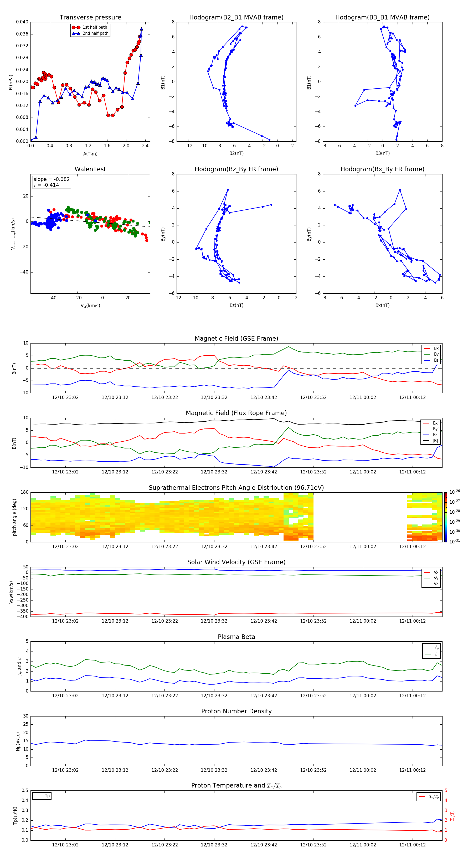Click the "Hodogram(B2_B1 MVAB frame)" title

pos(236,18)
